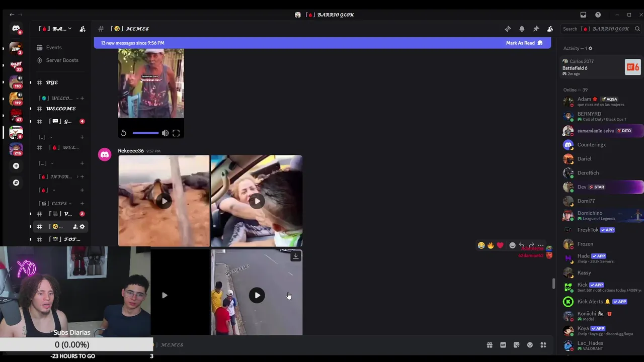Add a server with plus icon
The image size is (644, 362).
16,166
